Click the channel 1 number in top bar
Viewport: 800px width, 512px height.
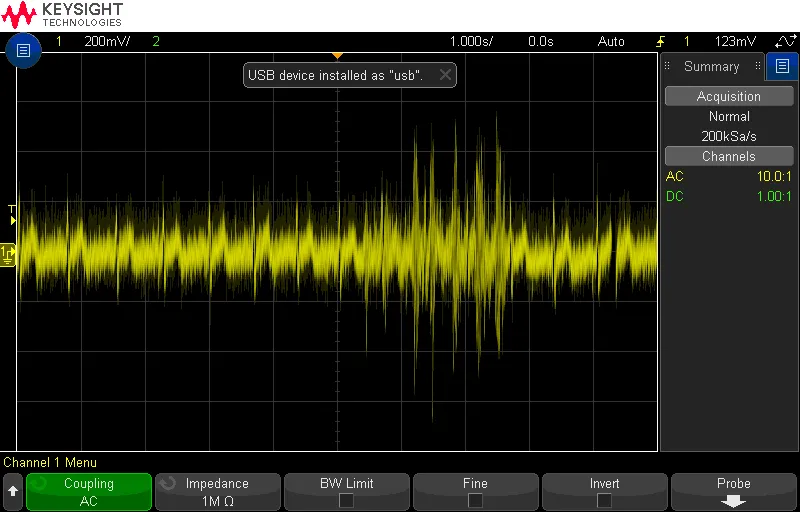point(59,41)
